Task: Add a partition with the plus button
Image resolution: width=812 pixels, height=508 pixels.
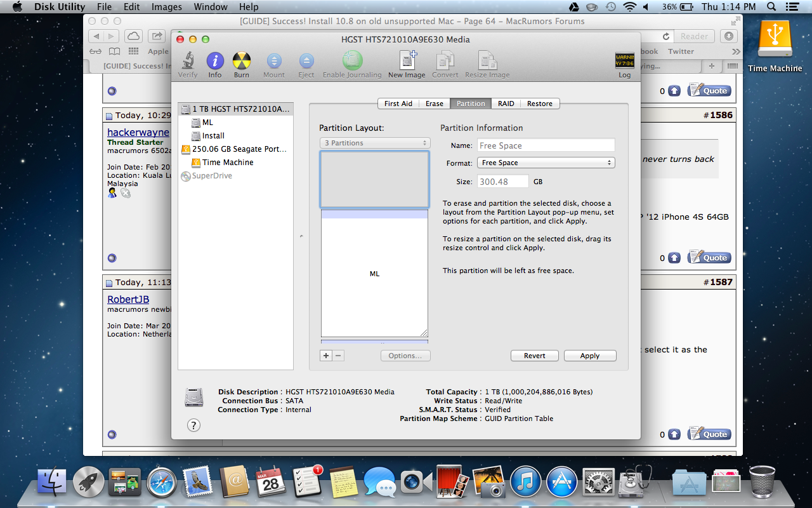Action: (x=326, y=356)
